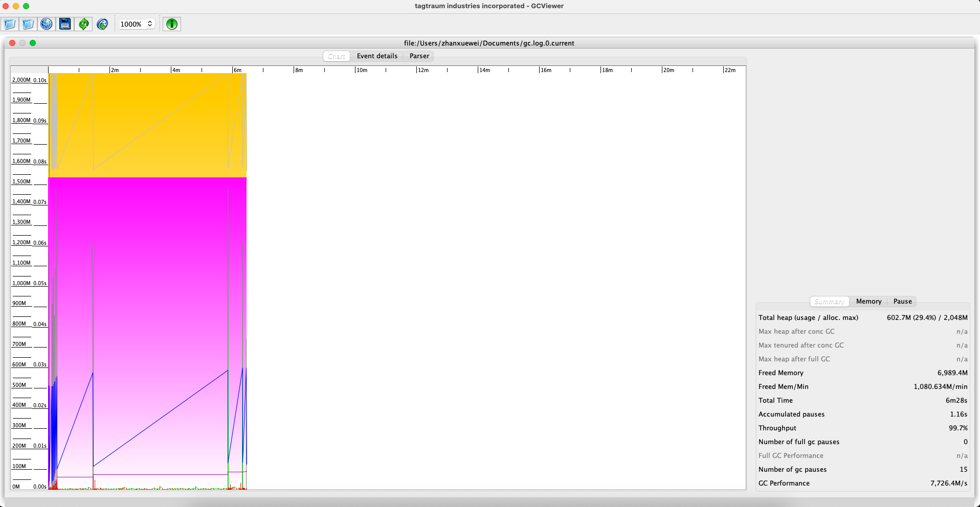The image size is (980, 507).
Task: Maximize the gc.log.0.current inner window
Action: click(33, 43)
